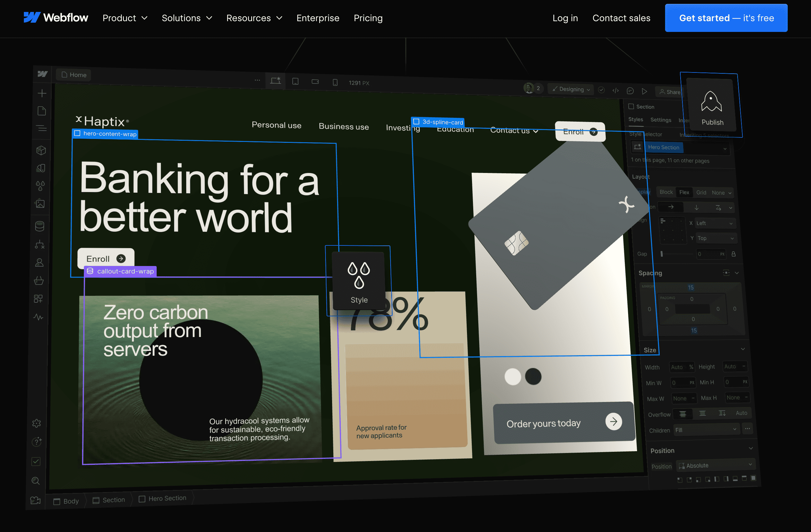811x532 pixels.
Task: Select horizontal direction right arrow
Action: [671, 207]
